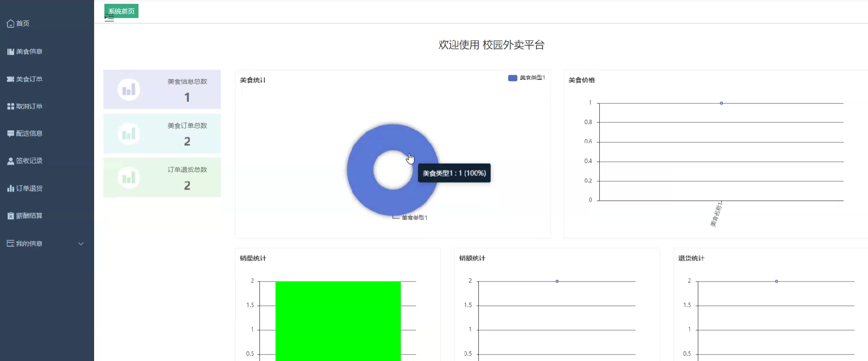Click the 销量统计 chart title
Image resolution: width=868 pixels, height=361 pixels.
[253, 258]
